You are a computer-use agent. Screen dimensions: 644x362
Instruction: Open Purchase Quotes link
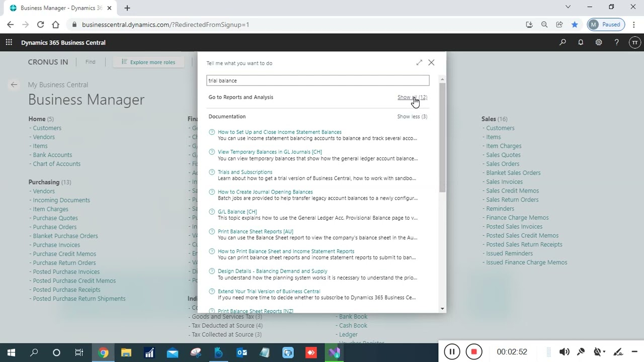click(55, 218)
